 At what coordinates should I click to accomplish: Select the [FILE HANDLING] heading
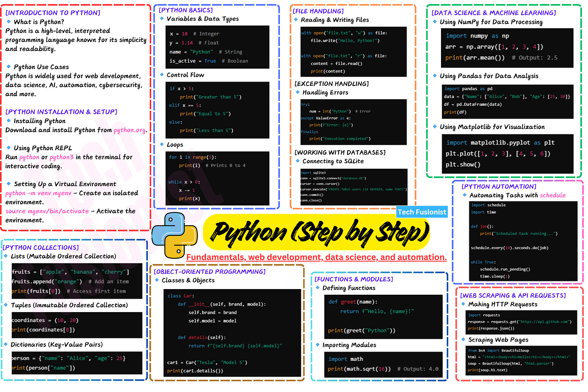[319, 11]
